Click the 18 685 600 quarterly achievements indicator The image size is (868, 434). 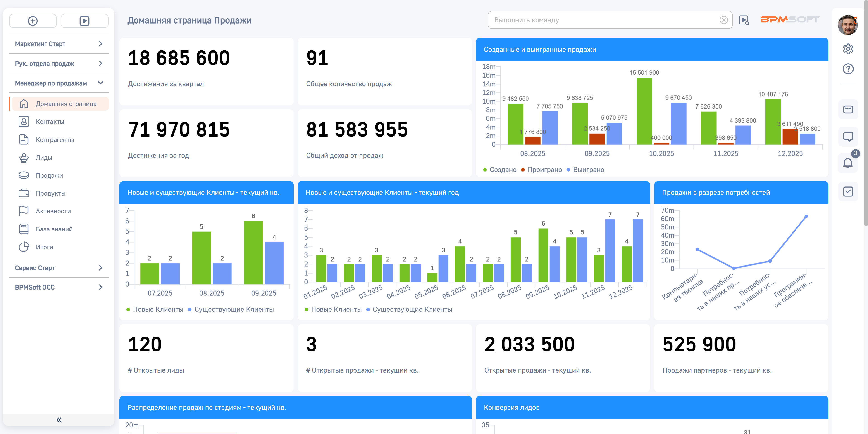[x=206, y=71]
